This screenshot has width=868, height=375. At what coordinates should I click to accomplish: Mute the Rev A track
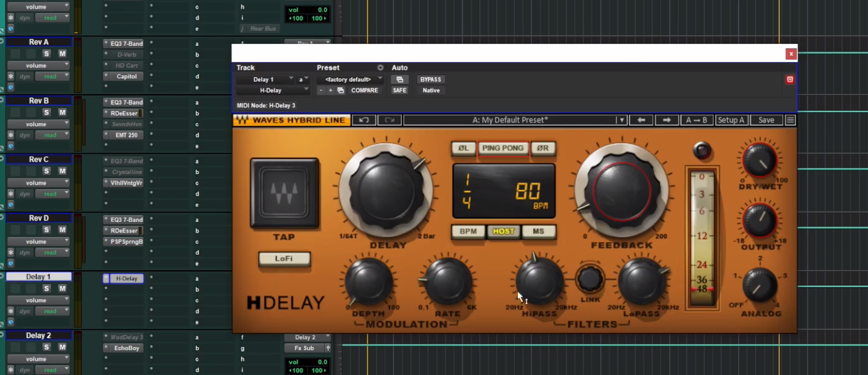62,54
